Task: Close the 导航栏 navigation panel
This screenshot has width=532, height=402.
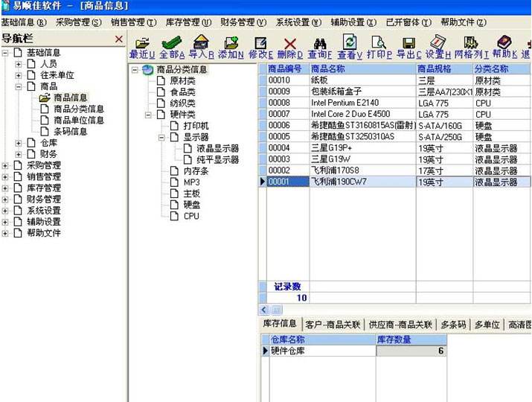Action: point(118,39)
